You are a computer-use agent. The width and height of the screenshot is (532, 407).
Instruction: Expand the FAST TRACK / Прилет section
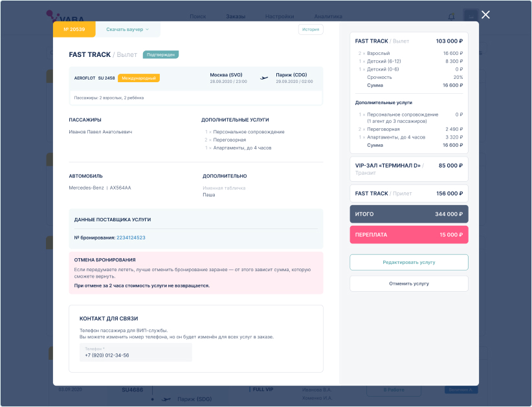click(408, 193)
